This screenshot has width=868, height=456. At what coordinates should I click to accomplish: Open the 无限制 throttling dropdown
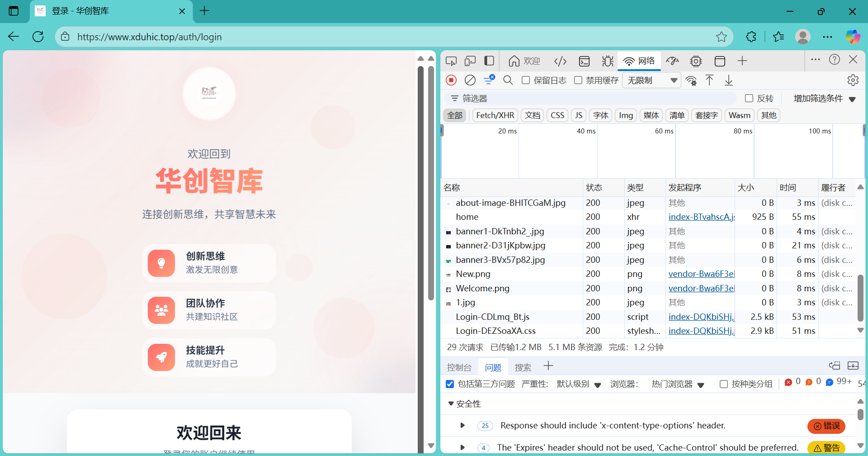[651, 81]
